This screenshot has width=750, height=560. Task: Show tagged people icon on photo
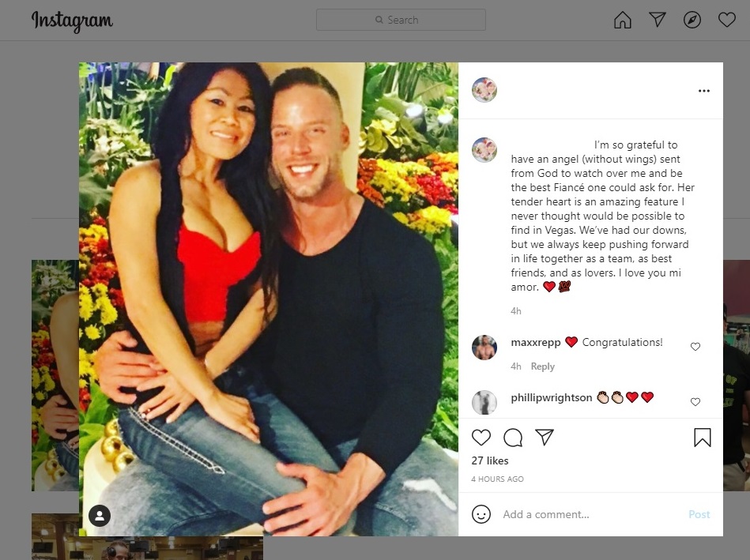tap(100, 516)
